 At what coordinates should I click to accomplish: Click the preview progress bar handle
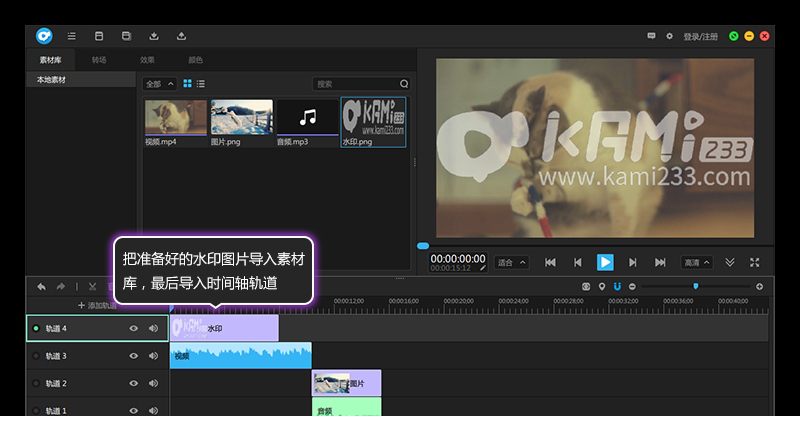pyautogui.click(x=423, y=246)
